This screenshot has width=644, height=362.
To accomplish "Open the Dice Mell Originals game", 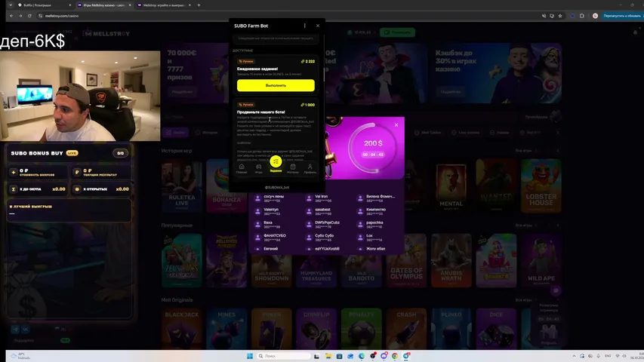I will tap(496, 329).
